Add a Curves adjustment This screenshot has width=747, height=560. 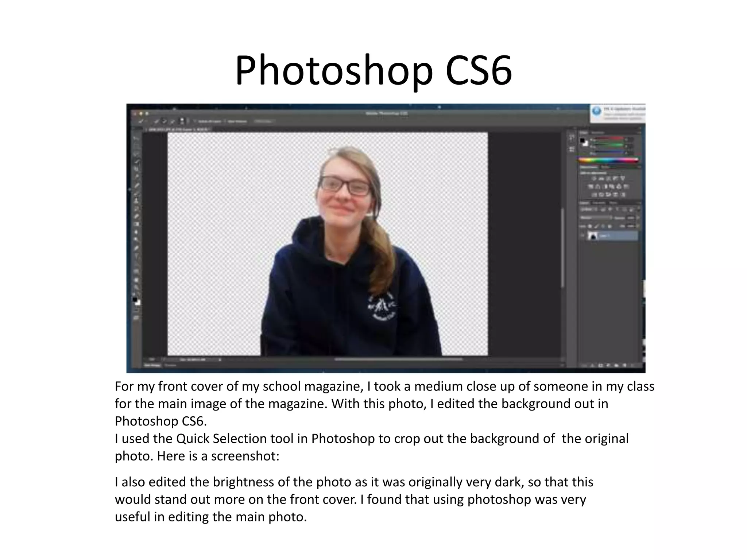pyautogui.click(x=608, y=179)
